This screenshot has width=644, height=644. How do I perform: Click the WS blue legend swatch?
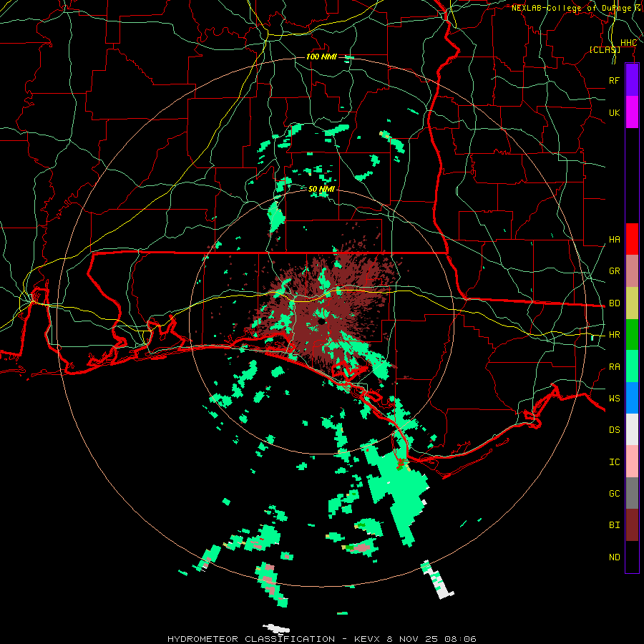(632, 398)
